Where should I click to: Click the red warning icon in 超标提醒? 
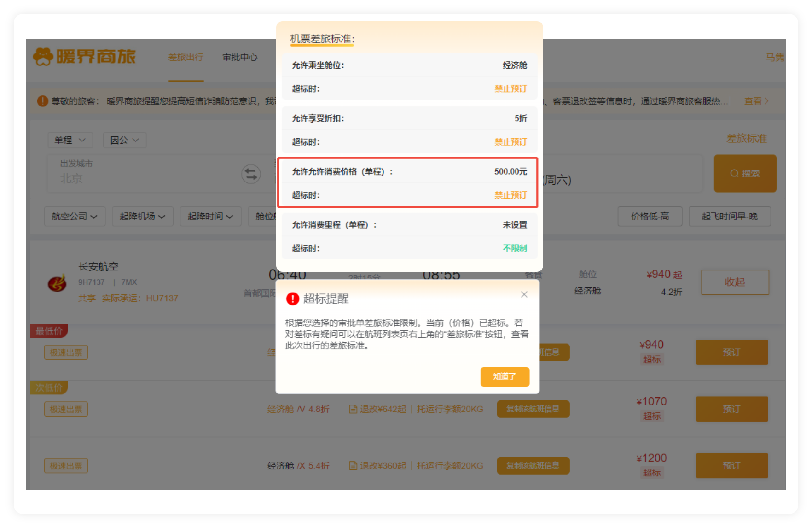pos(293,299)
